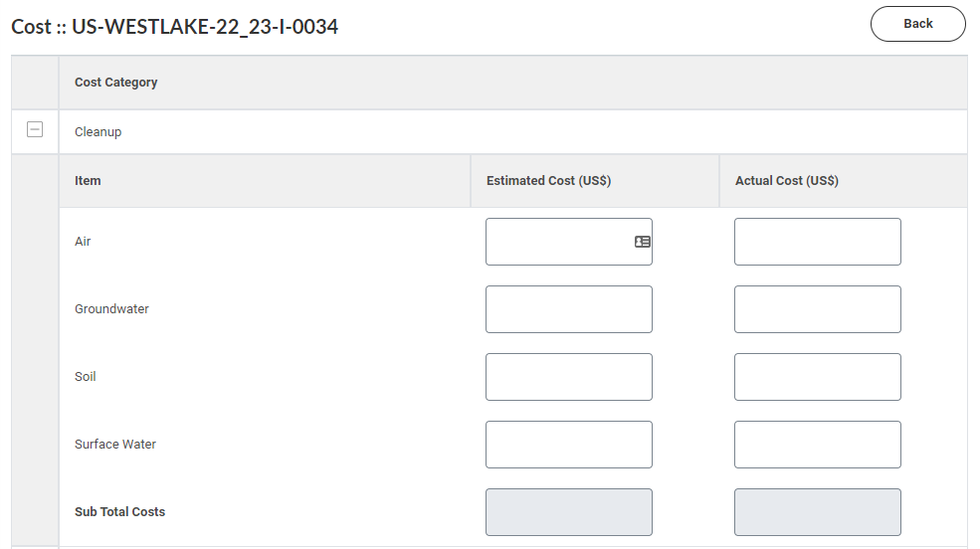The image size is (980, 549).
Task: Click the Back button
Action: coord(917,24)
